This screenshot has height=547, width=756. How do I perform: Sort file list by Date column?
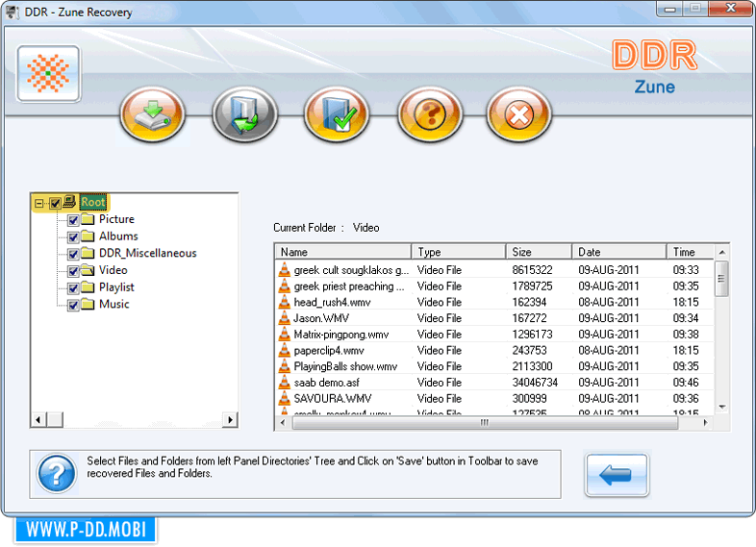(x=619, y=252)
